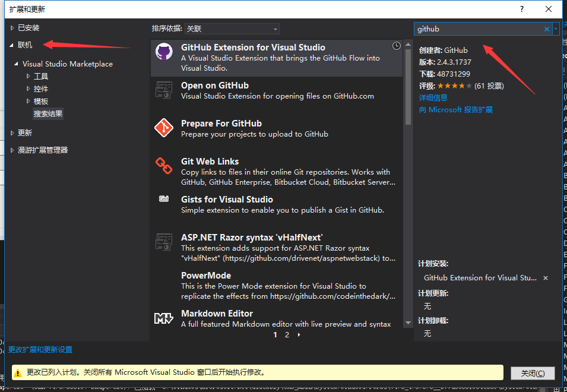Screen dimensions: 567x392
Task: Select the 模板 tree label
Action: pyautogui.click(x=41, y=101)
